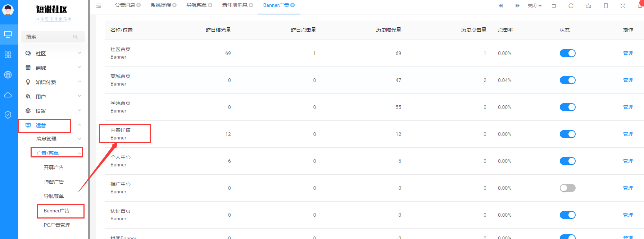Toggle status switch for 认证首页 Banner
Viewport: 644px width, 239px height.
pos(567,215)
